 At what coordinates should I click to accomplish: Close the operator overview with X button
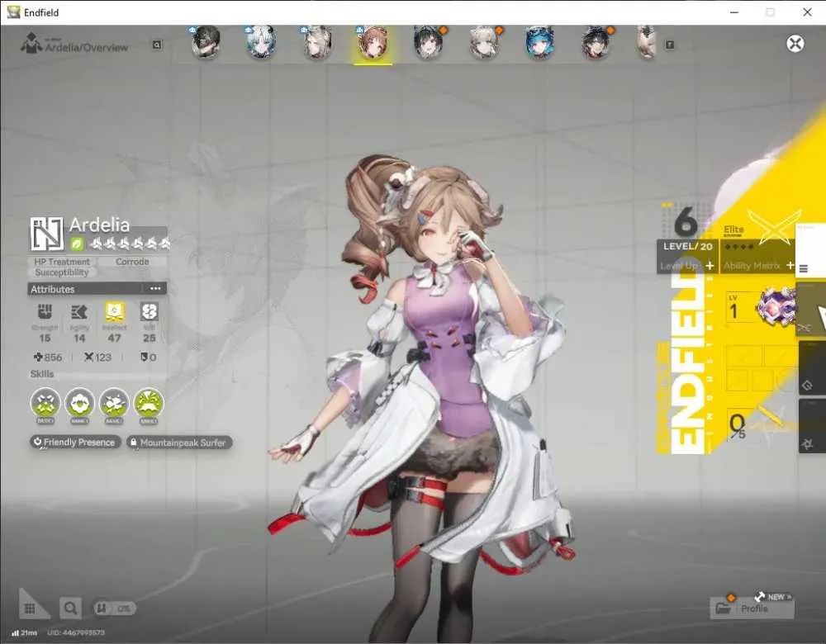coord(795,43)
